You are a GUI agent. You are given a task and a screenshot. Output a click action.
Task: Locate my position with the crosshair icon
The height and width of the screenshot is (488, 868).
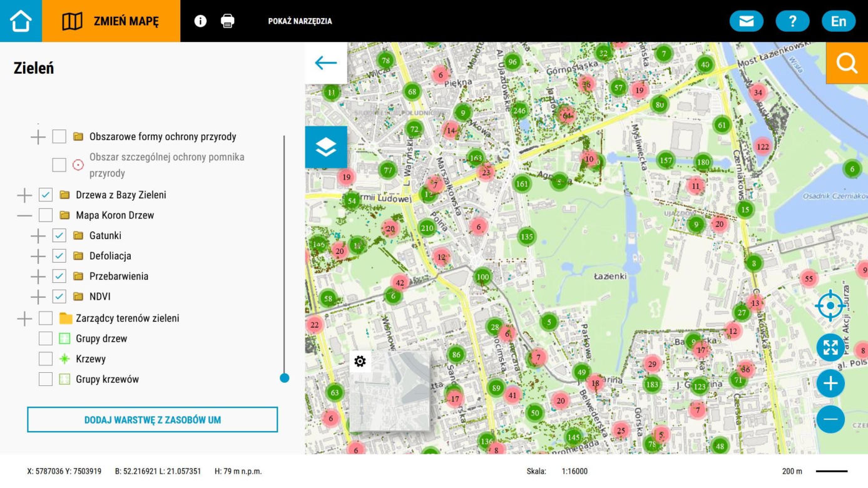pyautogui.click(x=830, y=306)
